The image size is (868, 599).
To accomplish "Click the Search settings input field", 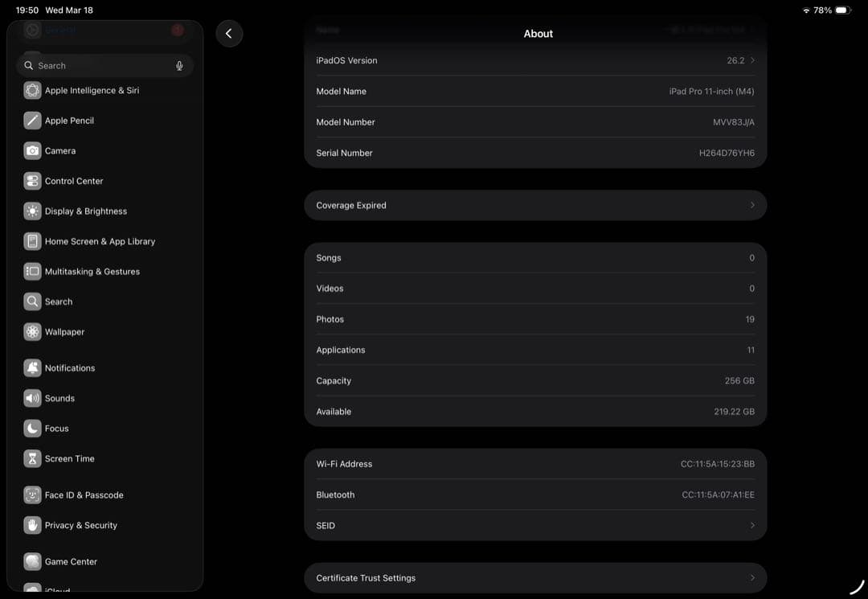I will (104, 65).
